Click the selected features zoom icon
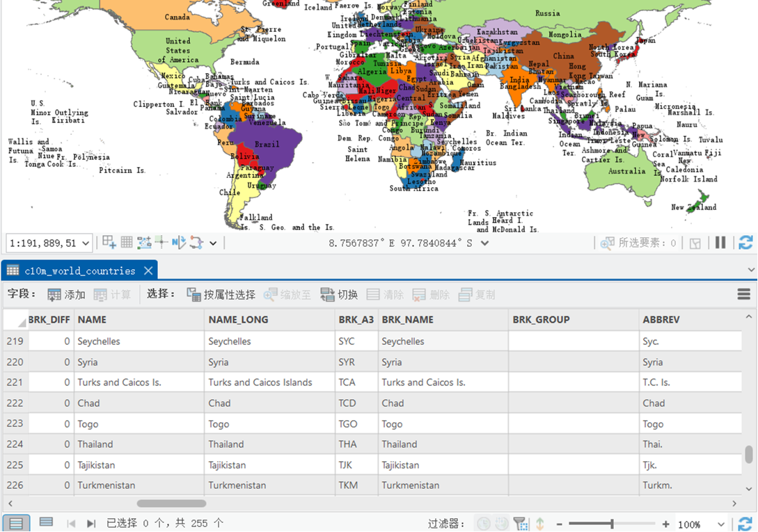This screenshot has width=758, height=532. [x=607, y=243]
